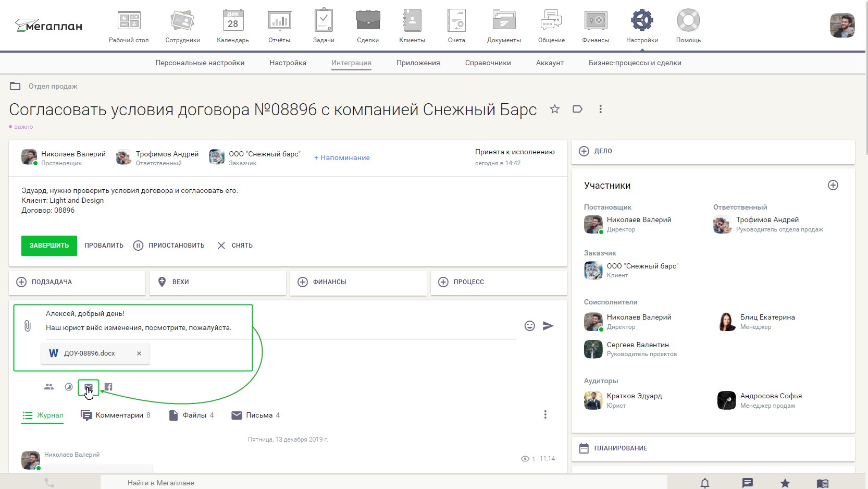Open the task three-dot options menu
The width and height of the screenshot is (868, 489).
click(x=600, y=109)
